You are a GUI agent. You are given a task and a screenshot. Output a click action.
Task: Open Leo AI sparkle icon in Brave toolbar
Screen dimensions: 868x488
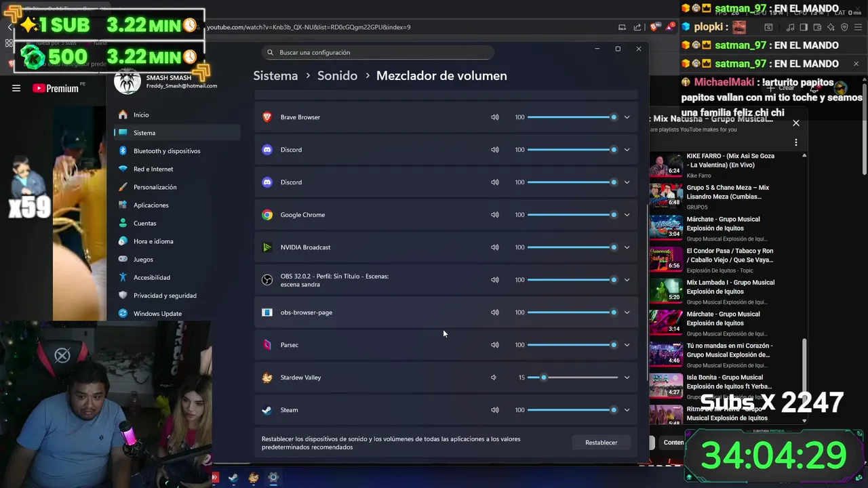click(831, 27)
